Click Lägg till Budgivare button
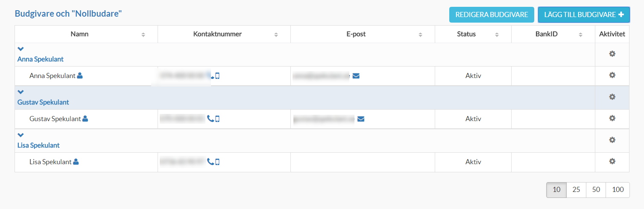This screenshot has height=209, width=644. (x=584, y=15)
